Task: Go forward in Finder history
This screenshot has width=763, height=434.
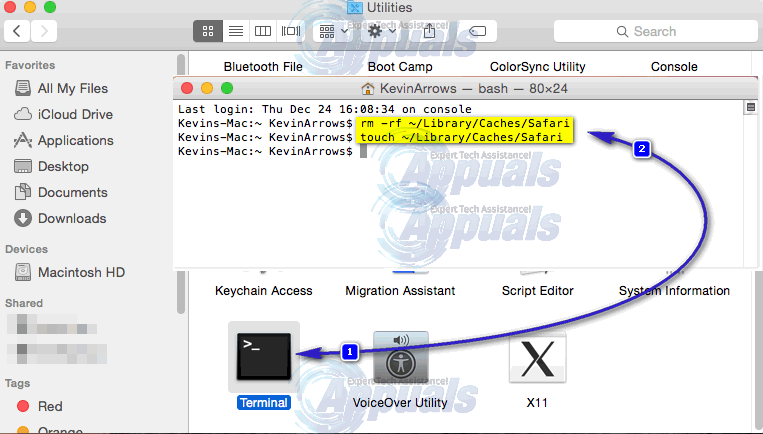Action: 44,32
